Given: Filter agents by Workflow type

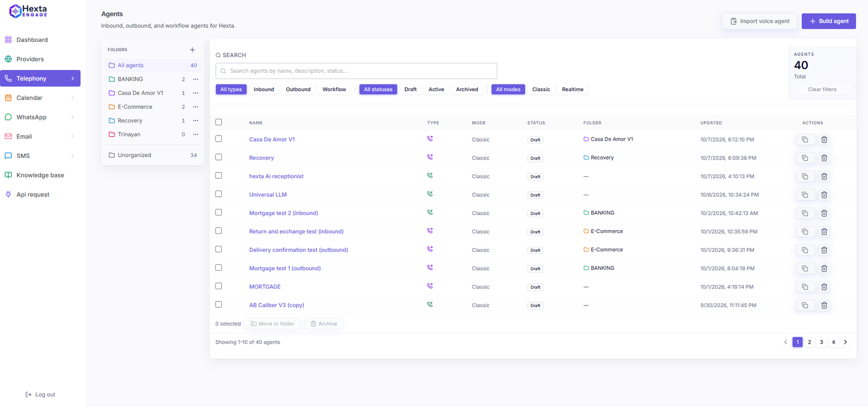Looking at the screenshot, I should coord(334,90).
